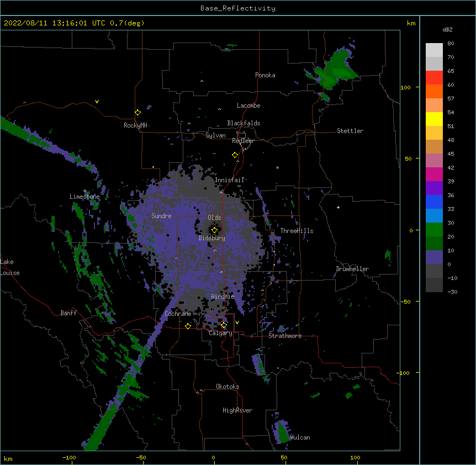Viewport: 476px width, 465px height.
Task: Select the -30 value on the dBZ legend
Action: point(452,292)
